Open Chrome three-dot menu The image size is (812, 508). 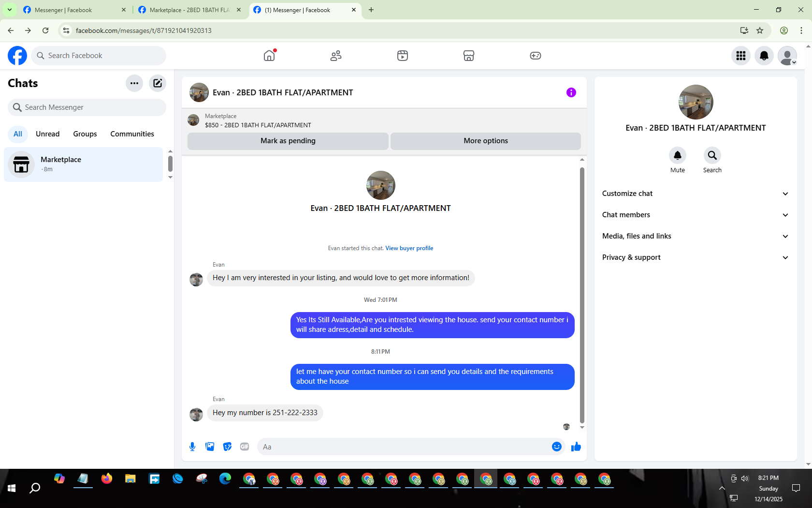tap(801, 30)
